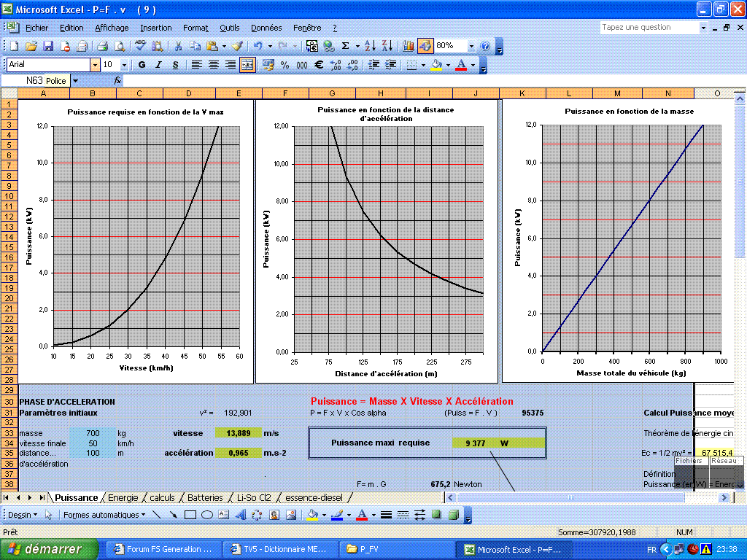Align text to the left

tap(197, 65)
